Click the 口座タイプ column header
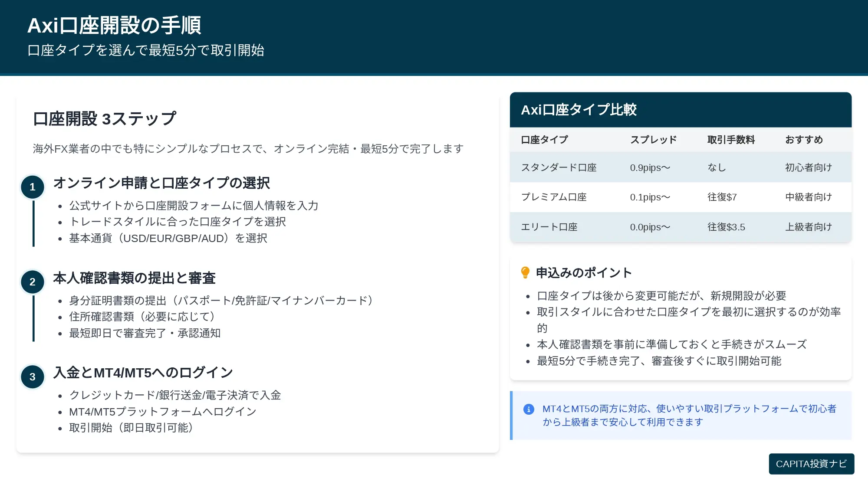Screen dimensions: 868x488 tap(544, 140)
